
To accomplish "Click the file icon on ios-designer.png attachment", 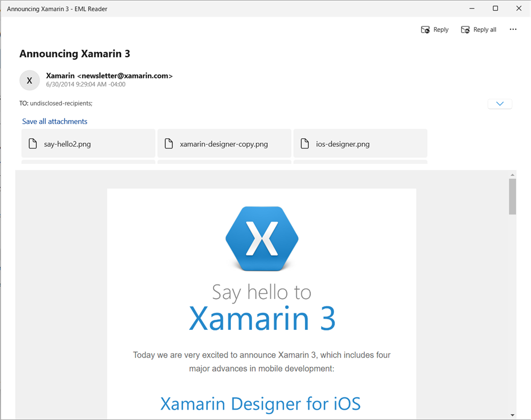I will point(305,143).
